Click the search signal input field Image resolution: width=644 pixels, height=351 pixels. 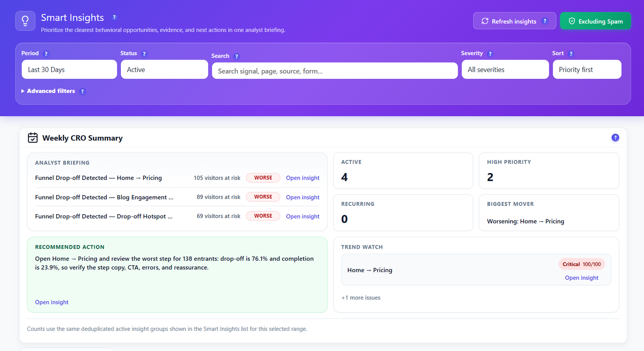335,71
